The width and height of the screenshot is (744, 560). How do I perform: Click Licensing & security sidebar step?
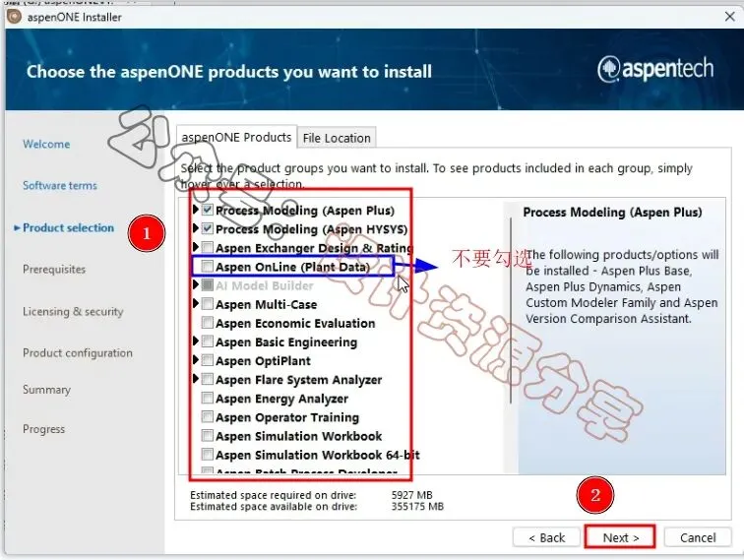pyautogui.click(x=73, y=311)
